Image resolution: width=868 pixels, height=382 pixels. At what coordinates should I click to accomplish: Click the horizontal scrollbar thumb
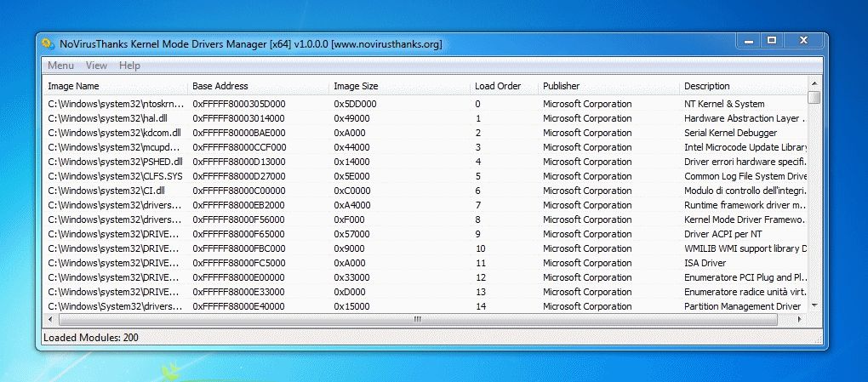click(418, 319)
